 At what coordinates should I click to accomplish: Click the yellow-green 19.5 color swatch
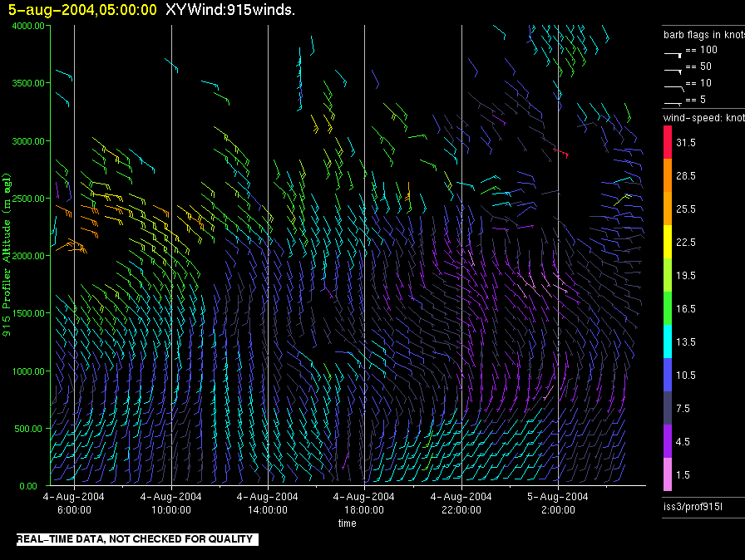[668, 275]
